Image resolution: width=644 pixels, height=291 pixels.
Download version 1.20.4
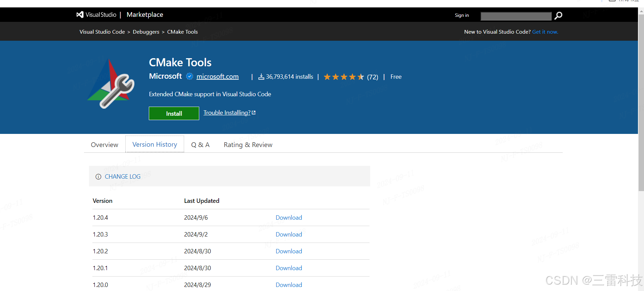[x=289, y=218]
